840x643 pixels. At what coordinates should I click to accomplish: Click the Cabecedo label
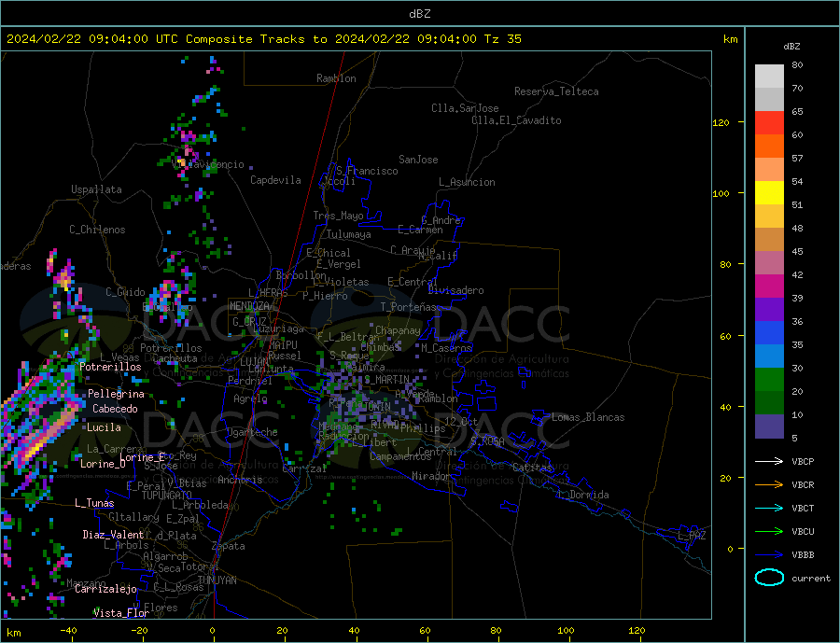pyautogui.click(x=115, y=409)
